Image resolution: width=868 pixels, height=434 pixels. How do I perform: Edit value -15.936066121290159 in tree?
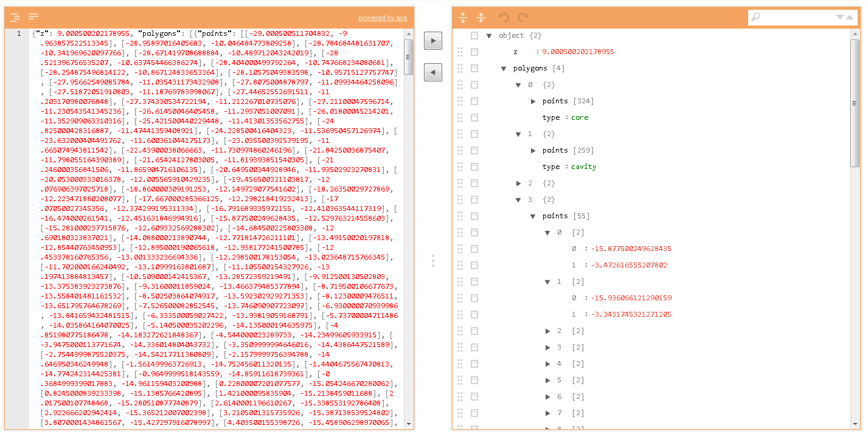tap(631, 298)
